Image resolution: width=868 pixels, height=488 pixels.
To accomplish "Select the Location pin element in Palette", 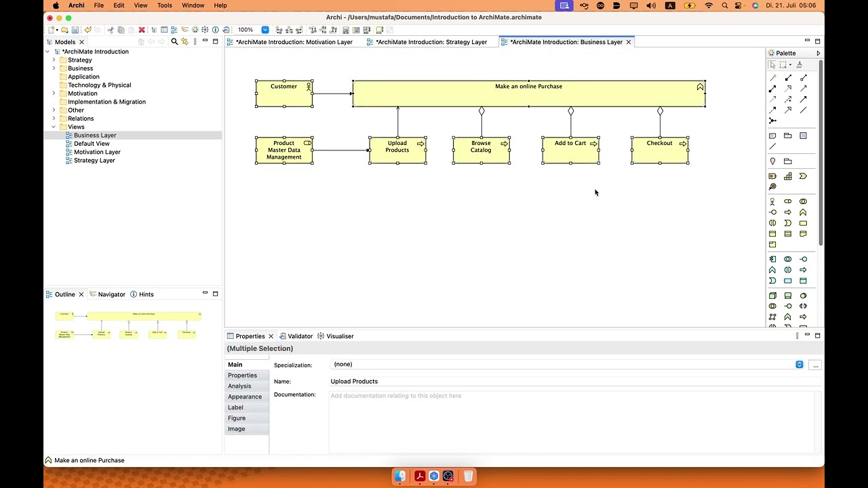I will [772, 161].
